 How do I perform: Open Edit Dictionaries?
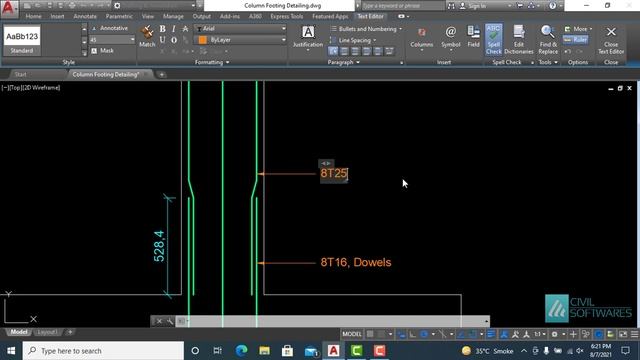coord(519,39)
